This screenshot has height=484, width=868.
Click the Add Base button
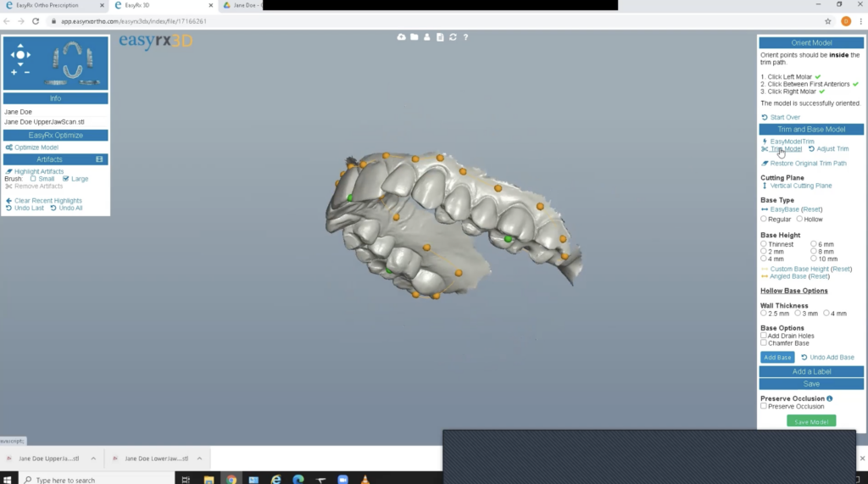point(776,358)
